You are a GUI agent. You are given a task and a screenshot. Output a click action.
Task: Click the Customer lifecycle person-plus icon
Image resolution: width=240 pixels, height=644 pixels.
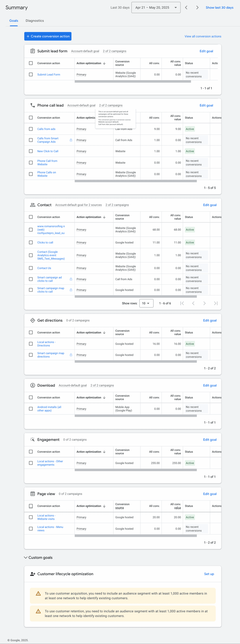[33, 574]
